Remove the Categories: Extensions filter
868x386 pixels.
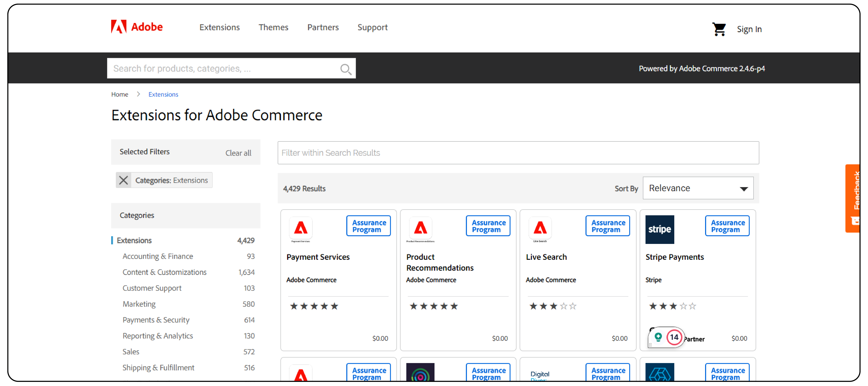point(124,180)
